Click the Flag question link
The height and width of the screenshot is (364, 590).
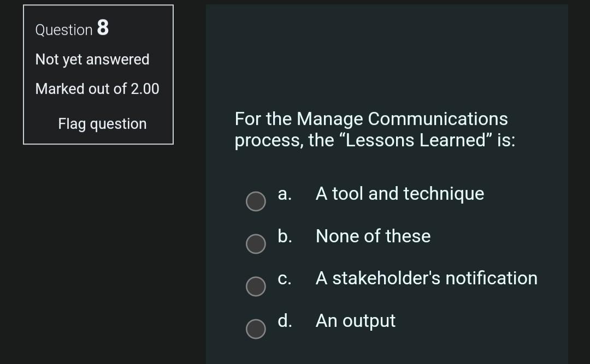(x=102, y=124)
